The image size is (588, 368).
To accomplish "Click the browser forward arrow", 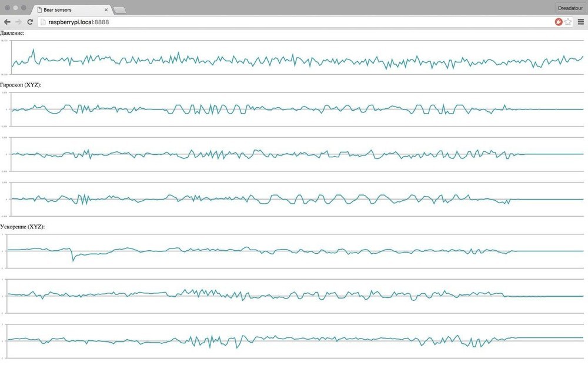I will [18, 22].
